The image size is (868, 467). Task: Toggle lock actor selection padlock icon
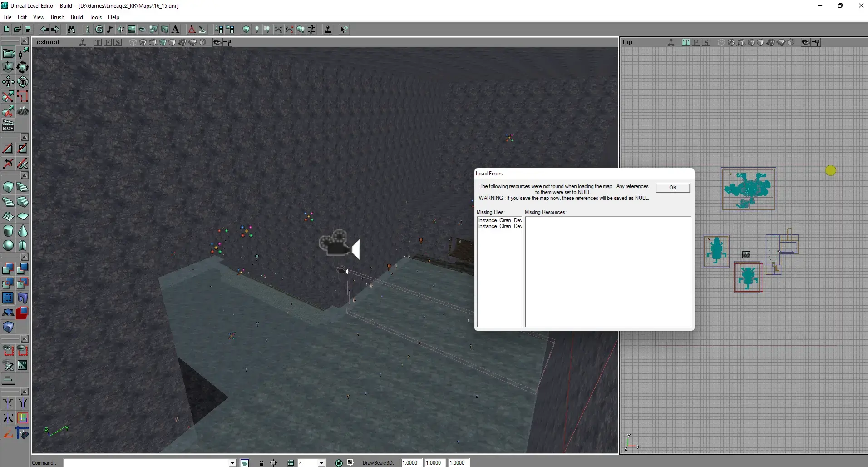tap(261, 463)
